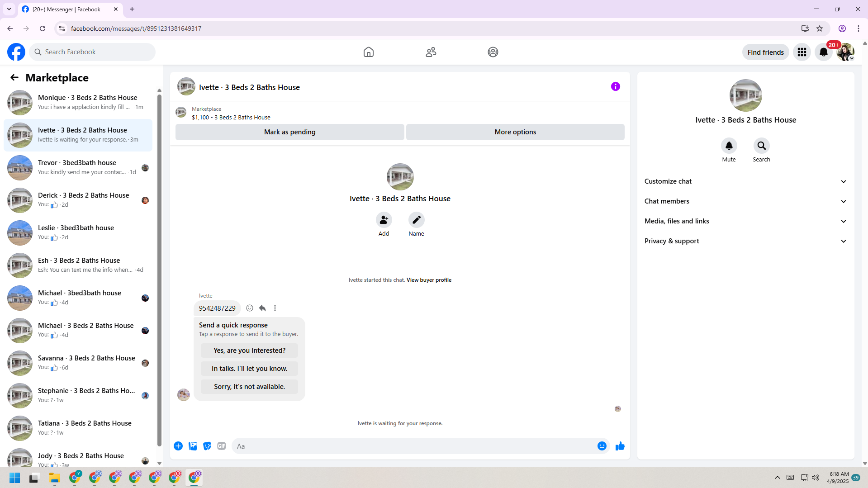
Task: Open the Windows Start menu
Action: [15, 478]
